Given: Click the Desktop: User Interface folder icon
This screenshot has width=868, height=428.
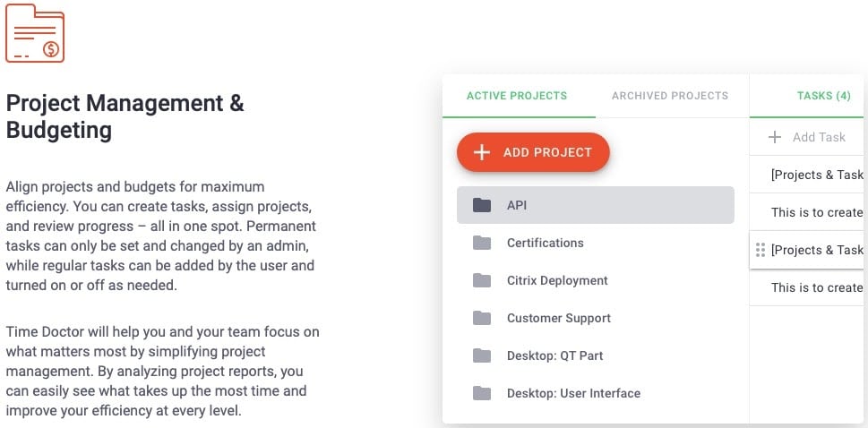Looking at the screenshot, I should tap(483, 393).
